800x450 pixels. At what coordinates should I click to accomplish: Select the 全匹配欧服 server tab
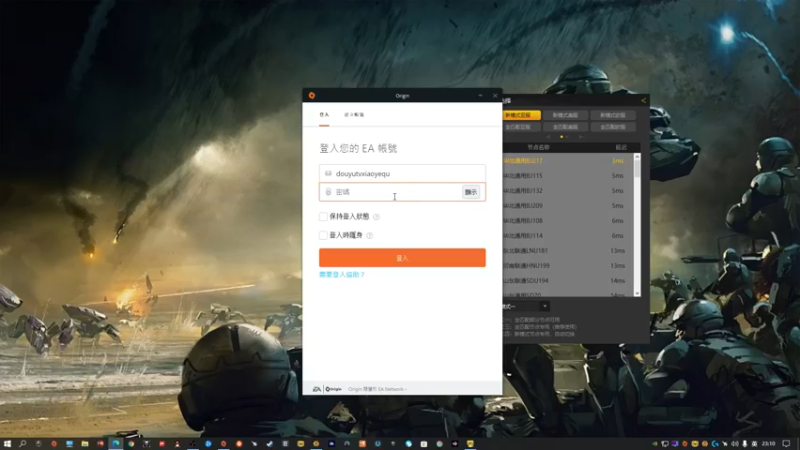point(613,127)
